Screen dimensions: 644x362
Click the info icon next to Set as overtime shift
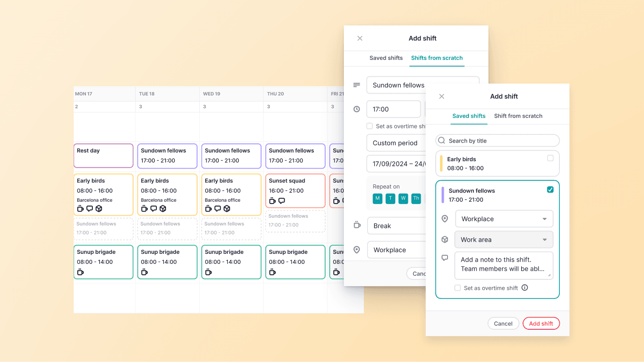524,288
